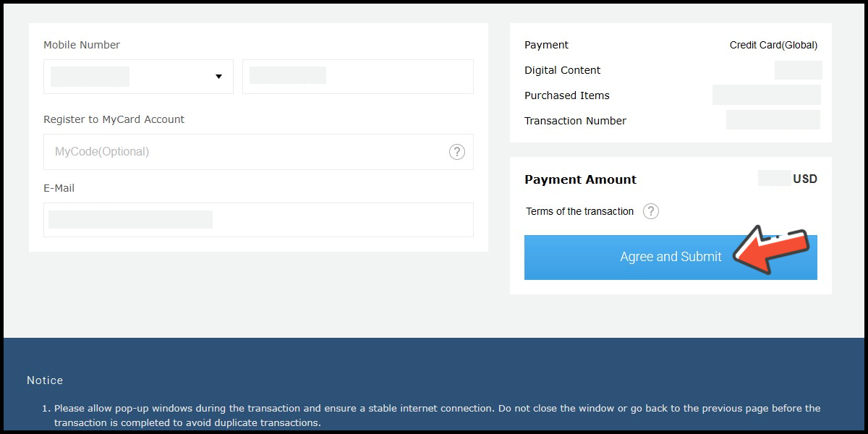
Task: Click the E-Mail field label
Action: (x=59, y=188)
